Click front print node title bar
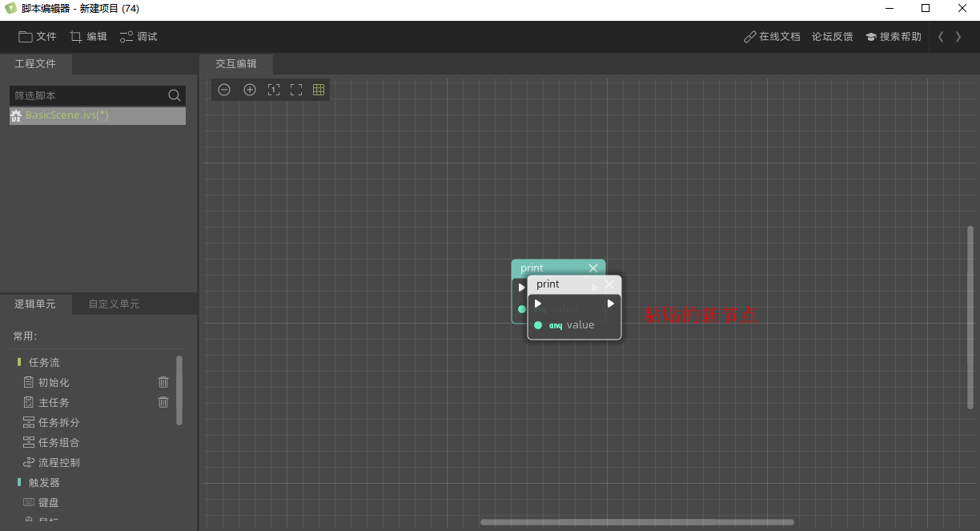This screenshot has height=531, width=980. coord(574,284)
